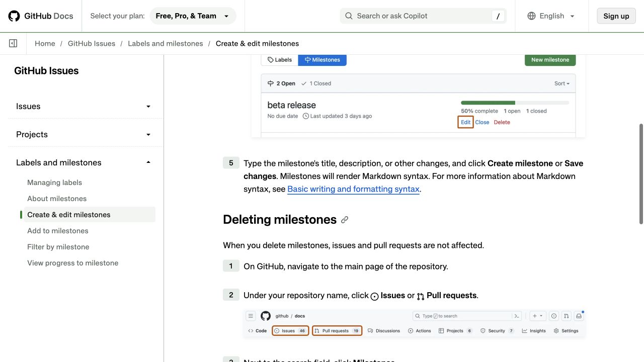Focus the Search or ask Copilot field
The height and width of the screenshot is (362, 644).
(423, 16)
